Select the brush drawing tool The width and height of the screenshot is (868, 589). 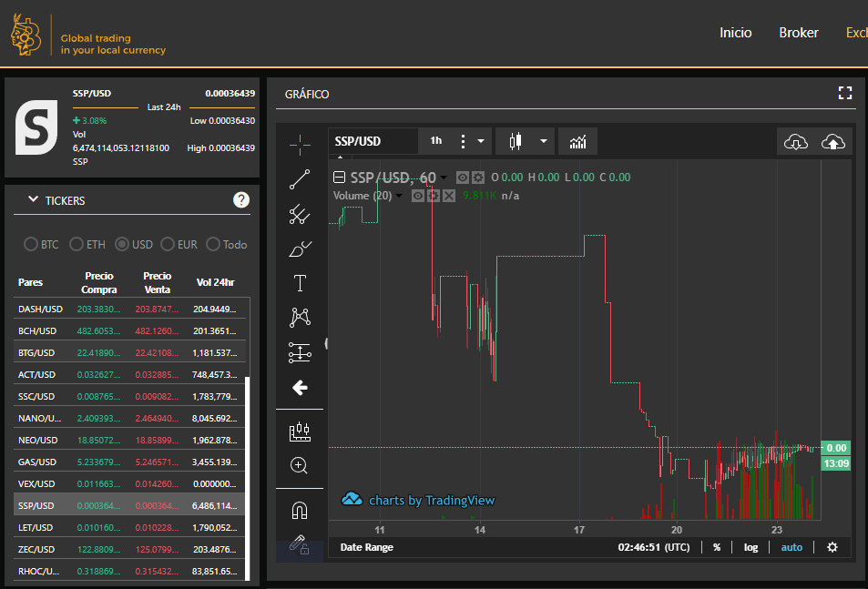pyautogui.click(x=300, y=249)
